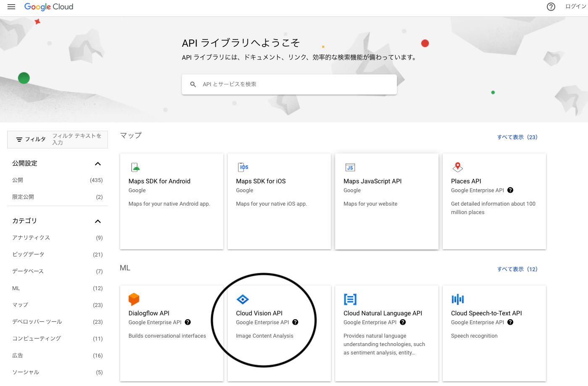Image resolution: width=588 pixels, height=386 pixels.
Task: Open Maps SDK for iOS title
Action: pos(261,181)
